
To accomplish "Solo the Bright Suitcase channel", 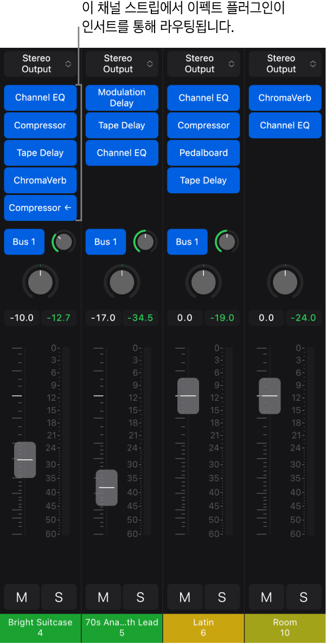I will click(x=59, y=597).
